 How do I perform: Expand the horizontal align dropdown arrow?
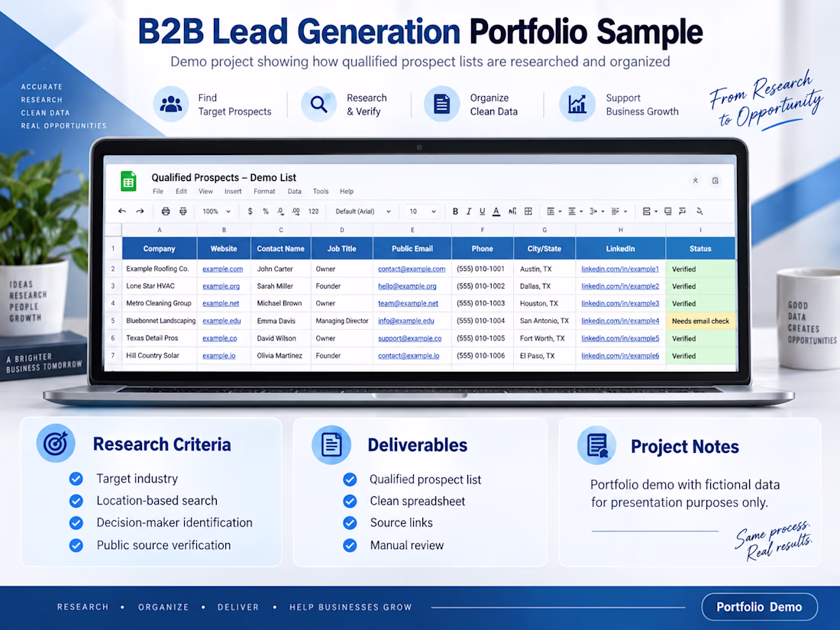[561, 212]
